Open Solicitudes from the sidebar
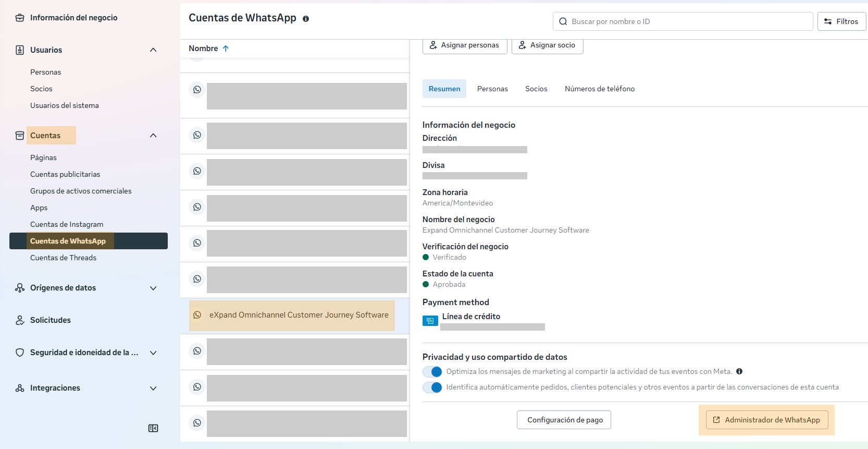The image size is (868, 449). (x=50, y=320)
